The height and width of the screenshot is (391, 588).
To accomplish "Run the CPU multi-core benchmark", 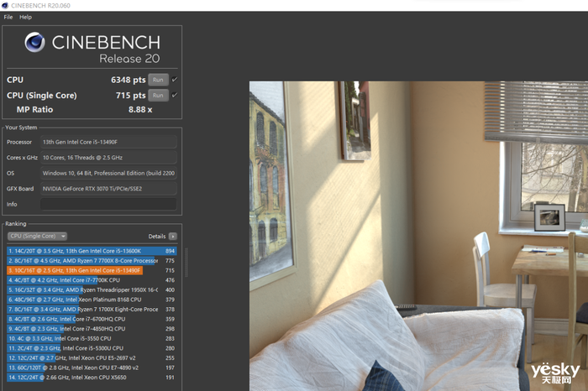I will pos(158,80).
